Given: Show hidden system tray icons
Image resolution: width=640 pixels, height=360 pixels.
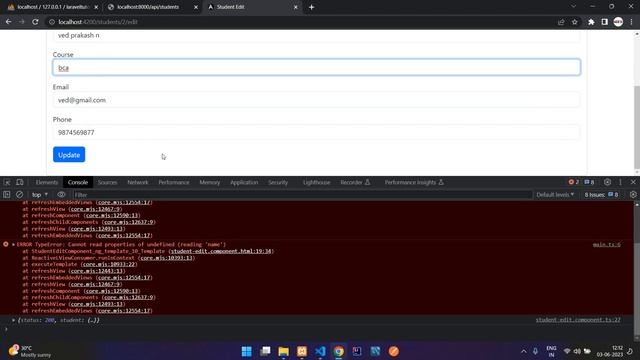Looking at the screenshot, I should tap(524, 351).
